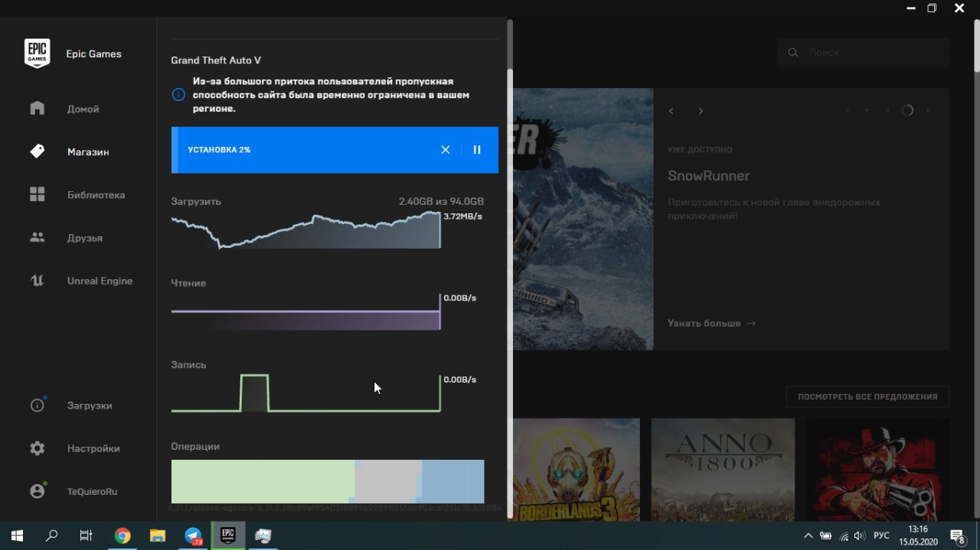Screen dimensions: 980x550
Task: Open Windows notification center
Action: pyautogui.click(x=957, y=535)
